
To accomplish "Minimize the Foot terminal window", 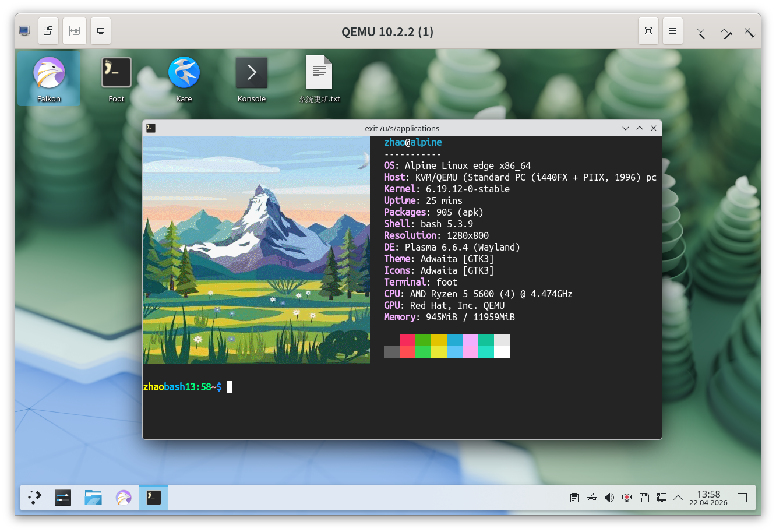I will point(626,128).
